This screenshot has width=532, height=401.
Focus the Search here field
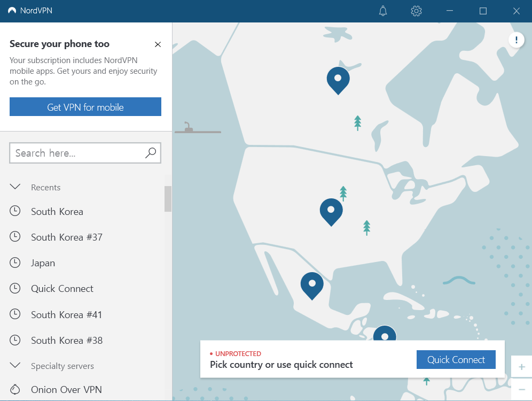pos(85,153)
